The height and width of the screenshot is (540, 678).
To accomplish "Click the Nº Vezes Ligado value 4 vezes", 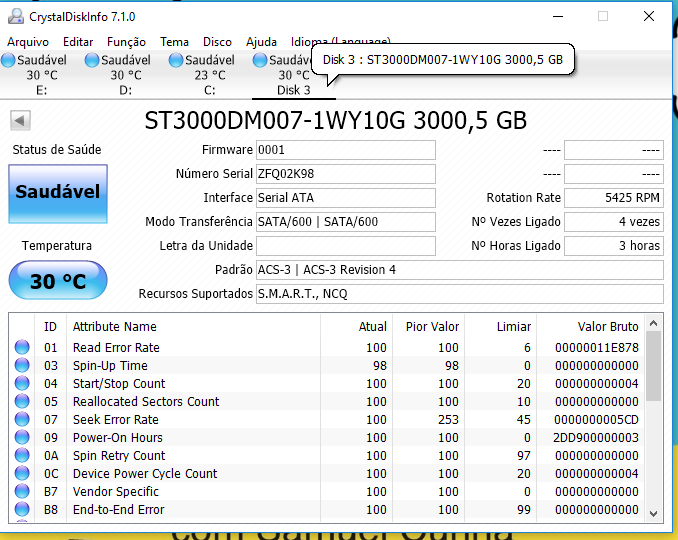I will click(614, 222).
